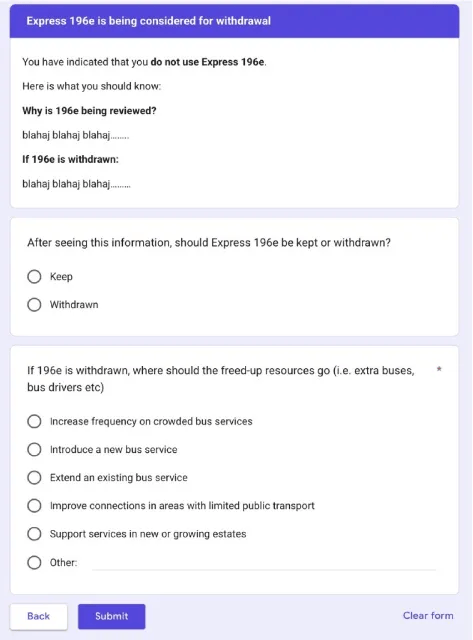Click the bold "do not use Express 196e" text

[x=207, y=62]
